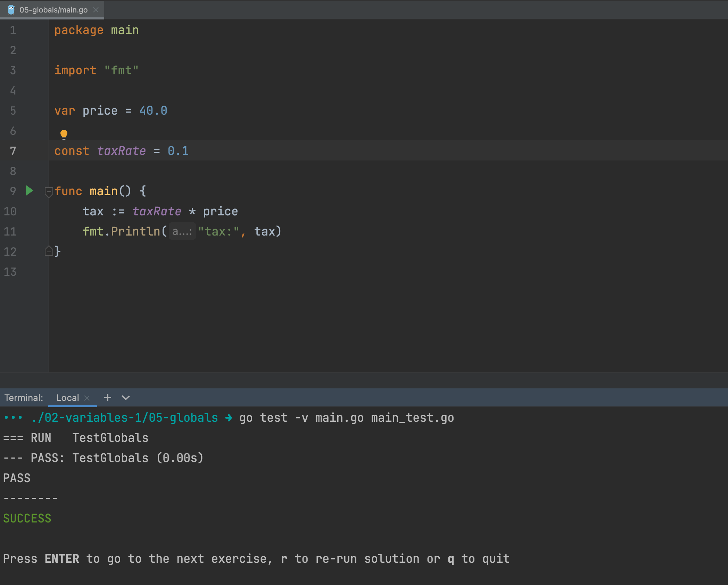Image resolution: width=728 pixels, height=585 pixels.
Task: Click the fold end marker on line 12
Action: pos(49,251)
